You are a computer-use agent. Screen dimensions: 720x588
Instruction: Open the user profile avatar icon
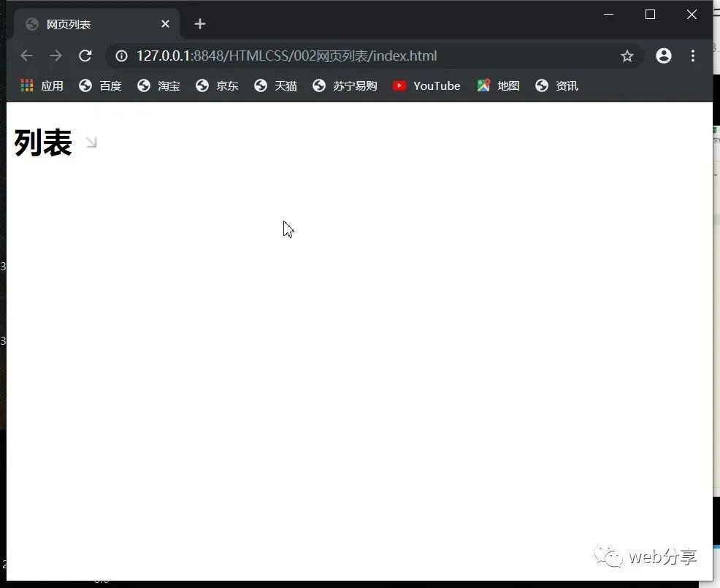(x=664, y=56)
